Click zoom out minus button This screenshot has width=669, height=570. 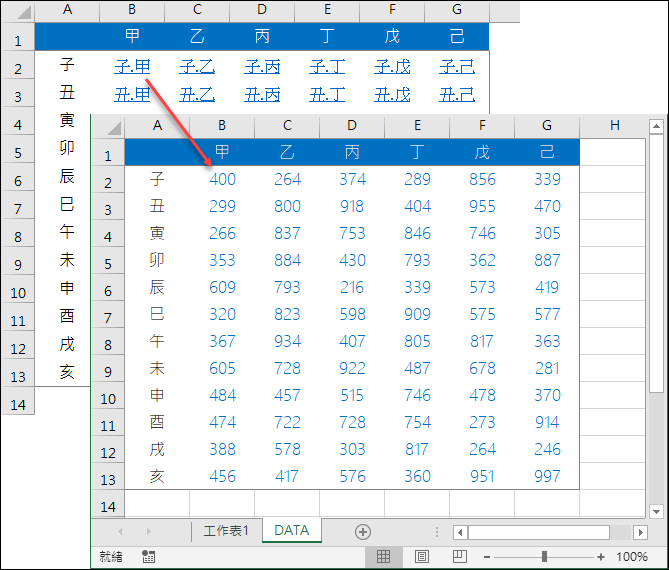pos(487,557)
